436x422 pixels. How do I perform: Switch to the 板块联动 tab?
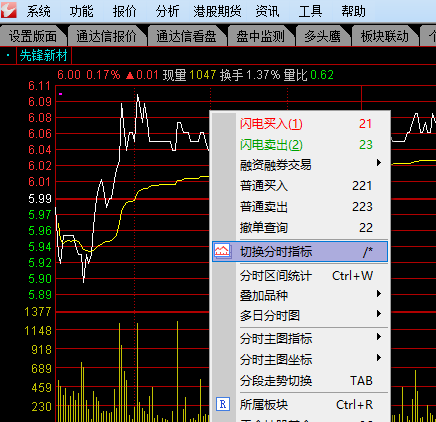385,36
